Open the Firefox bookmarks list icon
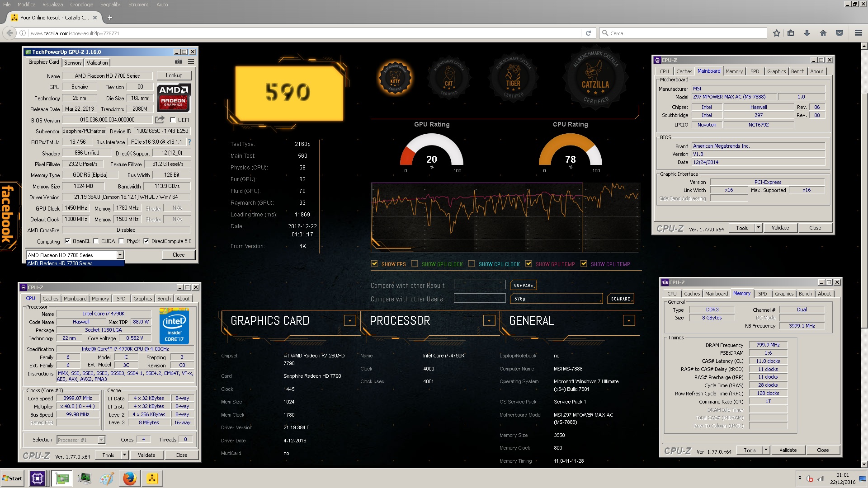Viewport: 868px width, 488px height. (x=791, y=33)
